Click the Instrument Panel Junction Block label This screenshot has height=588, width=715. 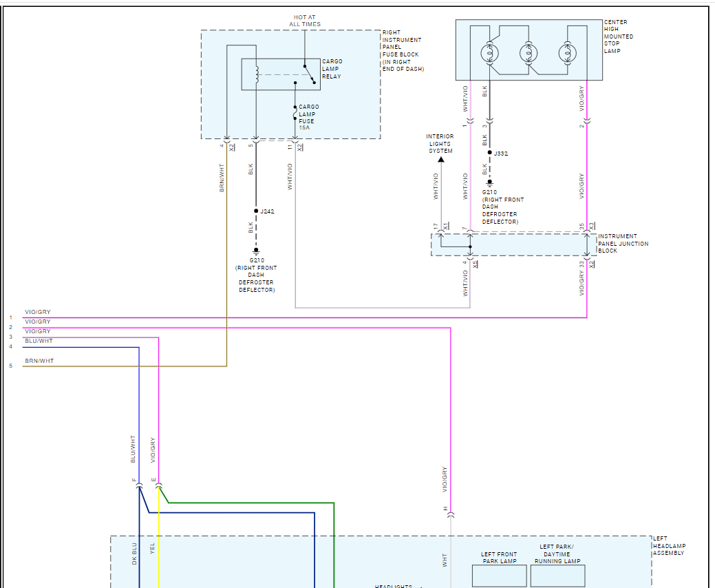[x=623, y=243]
